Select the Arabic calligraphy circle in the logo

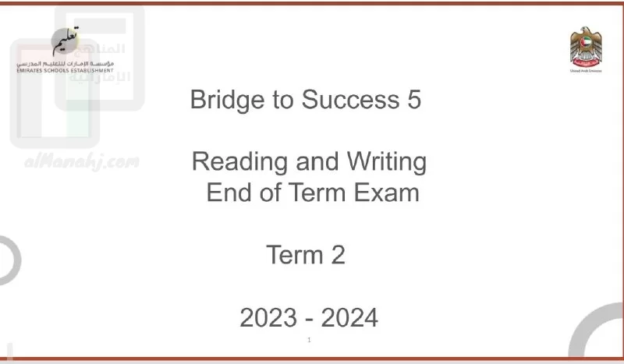click(x=66, y=41)
